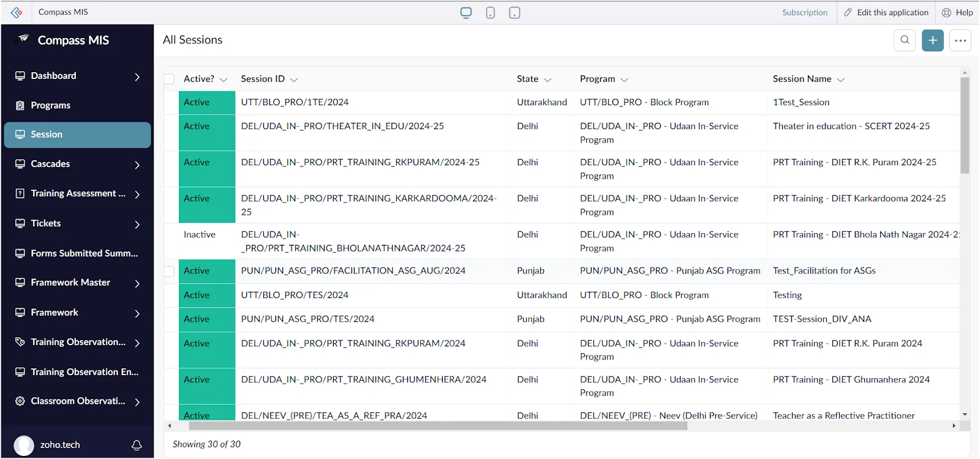Open Forms Submitted Summary in sidebar

pyautogui.click(x=78, y=253)
